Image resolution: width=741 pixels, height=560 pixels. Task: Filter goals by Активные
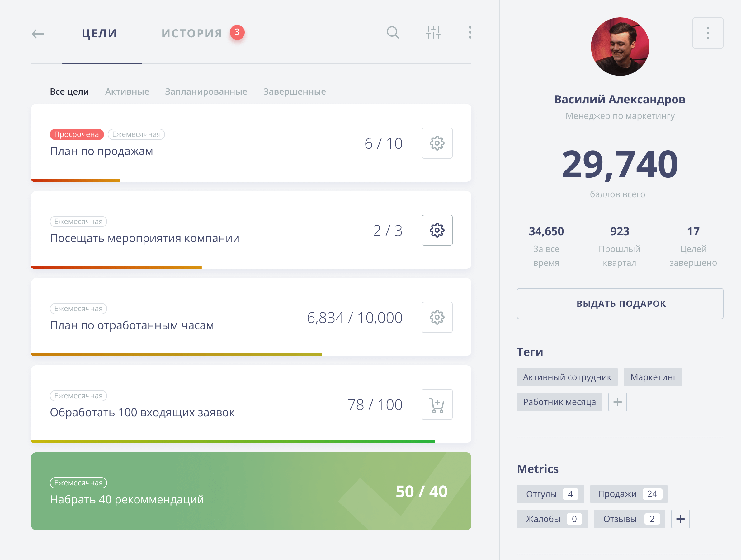pos(127,92)
